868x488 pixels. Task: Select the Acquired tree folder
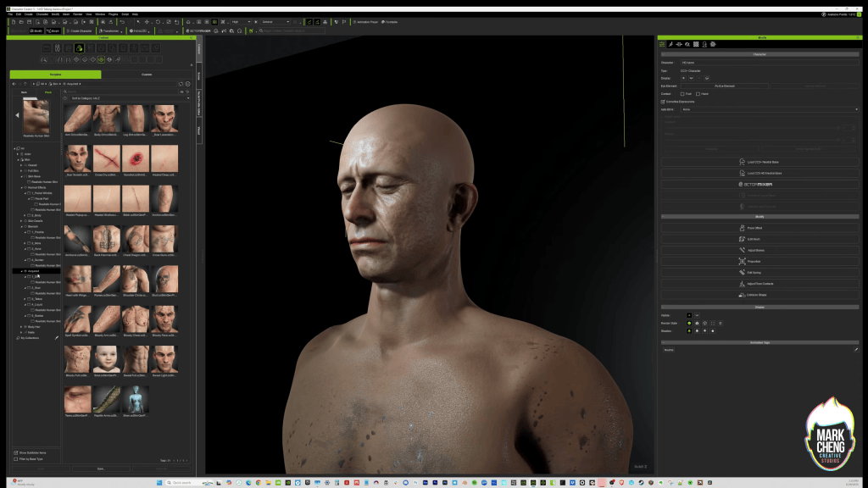click(34, 271)
